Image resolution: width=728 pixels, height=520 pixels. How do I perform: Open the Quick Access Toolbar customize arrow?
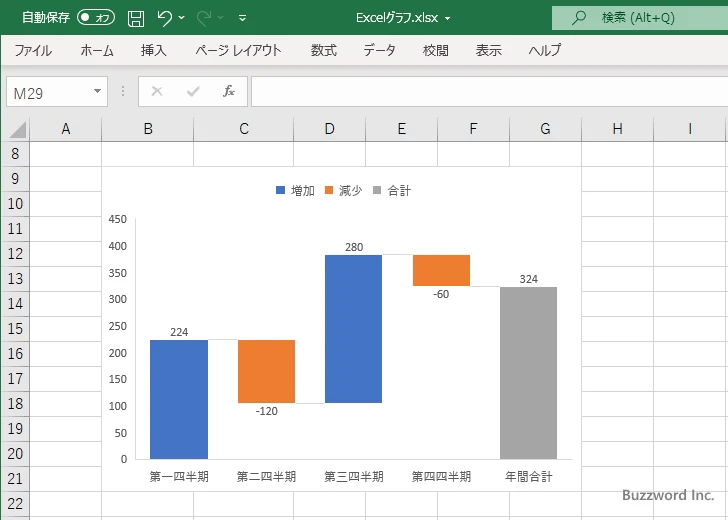pos(242,18)
